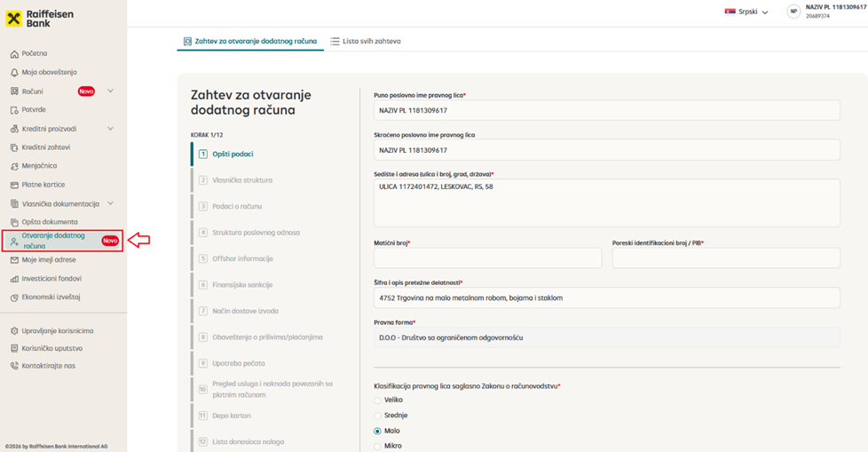868x452 pixels.
Task: Open Moja obaveštenja menu item
Action: point(50,73)
